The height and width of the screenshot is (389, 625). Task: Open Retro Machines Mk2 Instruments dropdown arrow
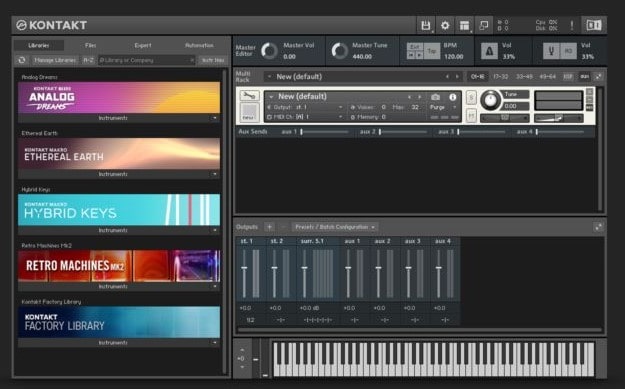pos(214,287)
